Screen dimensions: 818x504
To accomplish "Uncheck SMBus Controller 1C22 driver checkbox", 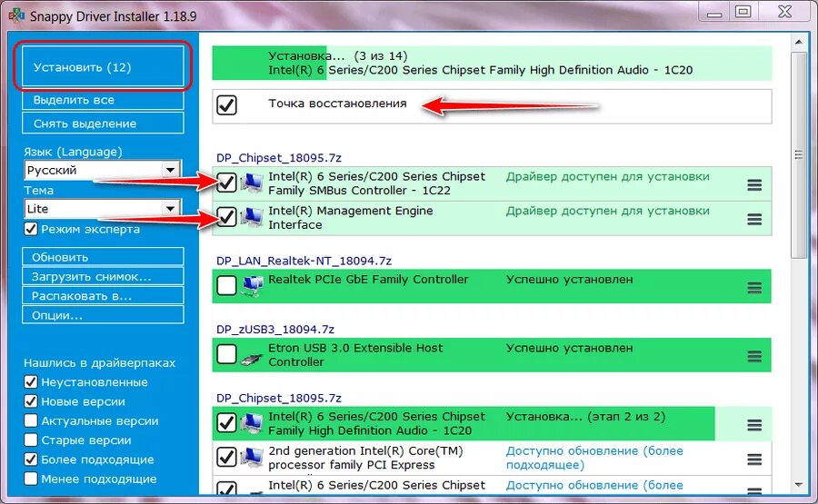I will coord(226,183).
